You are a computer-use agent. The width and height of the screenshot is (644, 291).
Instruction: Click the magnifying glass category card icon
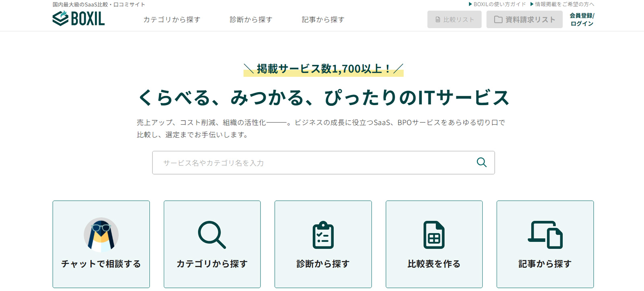click(x=212, y=235)
